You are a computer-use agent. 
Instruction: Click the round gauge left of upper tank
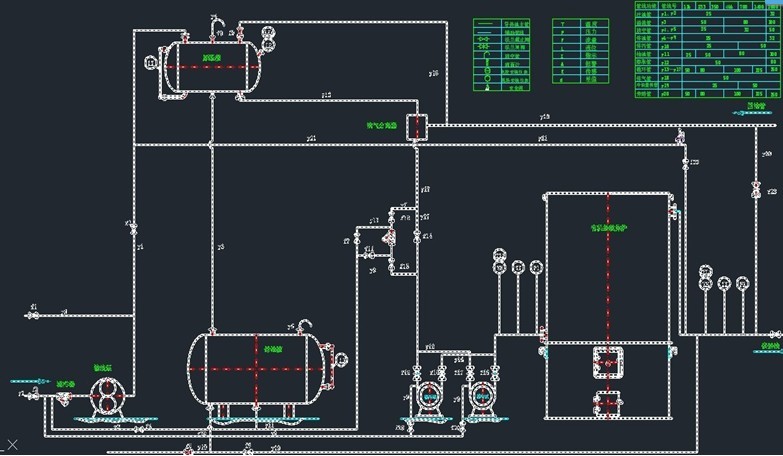tap(152, 63)
